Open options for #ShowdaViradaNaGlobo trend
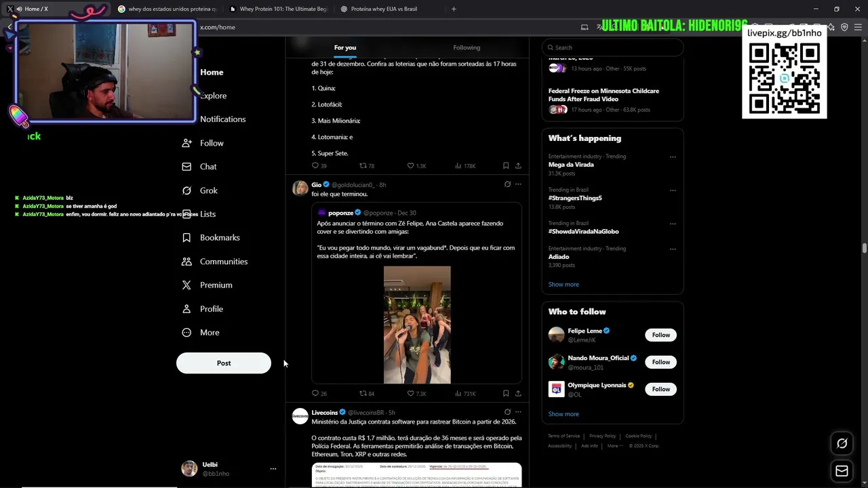Screen dimensions: 868x488 pos(673,224)
